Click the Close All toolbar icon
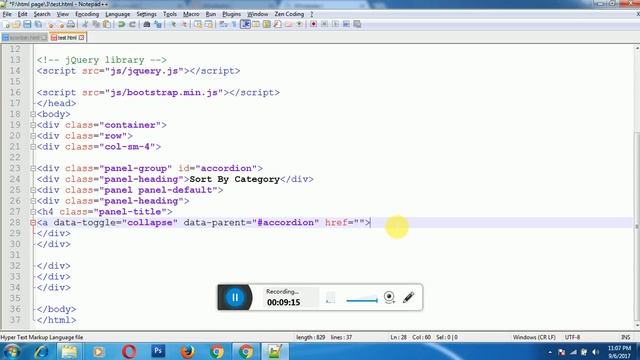640x360 pixels. pyautogui.click(x=61, y=24)
